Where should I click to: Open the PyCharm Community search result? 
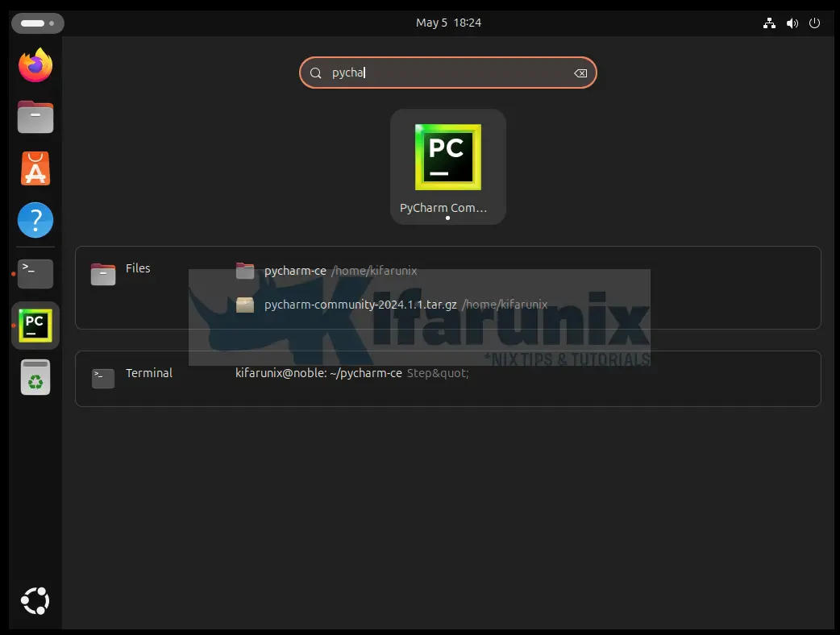pos(447,161)
